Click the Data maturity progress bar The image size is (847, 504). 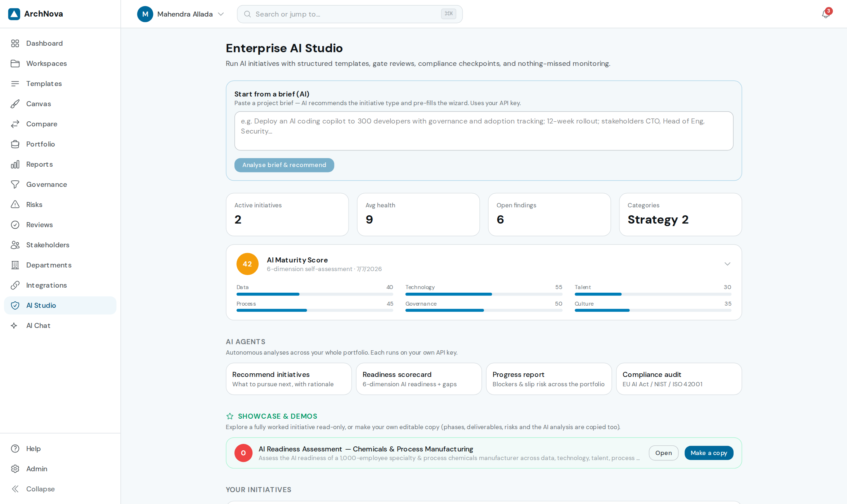(315, 294)
